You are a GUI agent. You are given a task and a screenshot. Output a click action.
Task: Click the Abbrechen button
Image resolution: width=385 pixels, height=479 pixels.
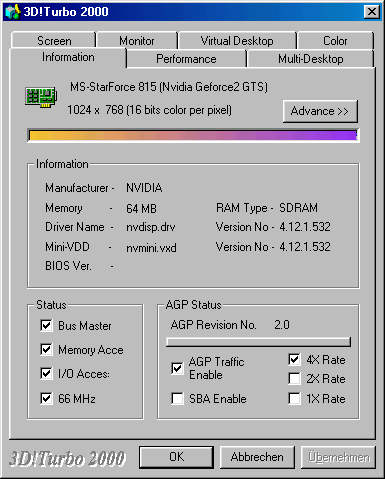tap(257, 457)
